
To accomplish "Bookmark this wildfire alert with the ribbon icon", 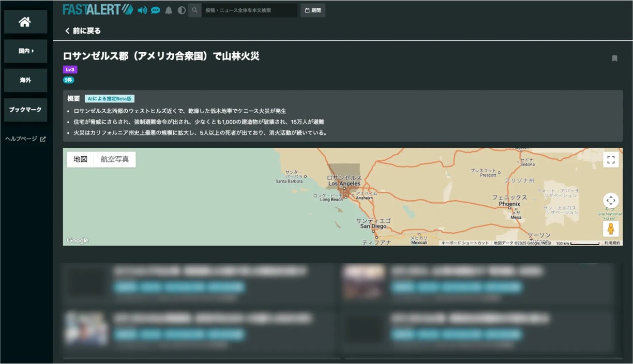I will coord(614,58).
